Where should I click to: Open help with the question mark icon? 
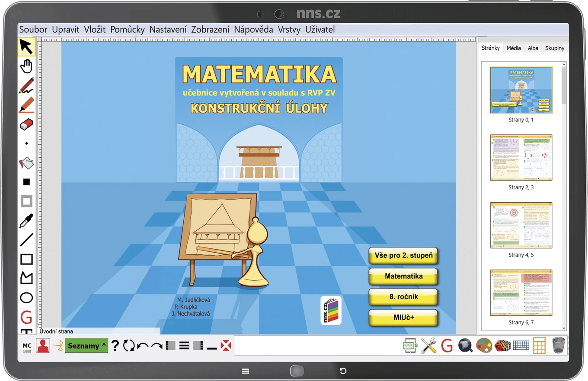tap(115, 346)
